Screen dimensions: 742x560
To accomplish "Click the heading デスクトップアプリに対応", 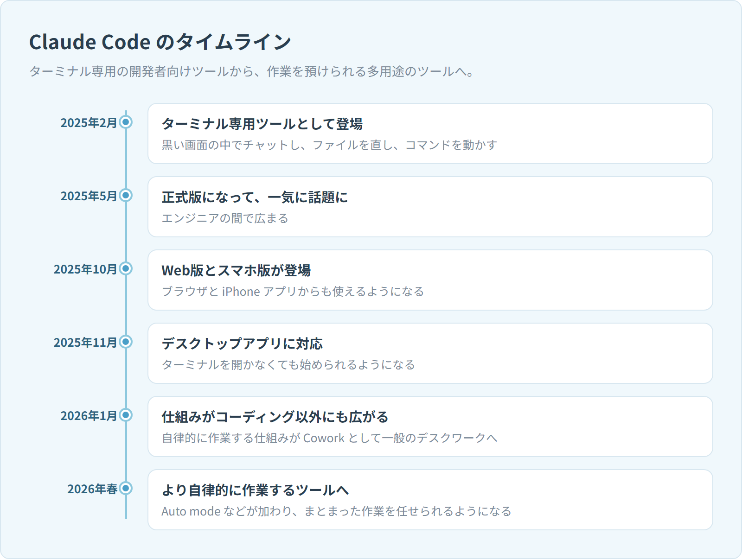I will (242, 344).
